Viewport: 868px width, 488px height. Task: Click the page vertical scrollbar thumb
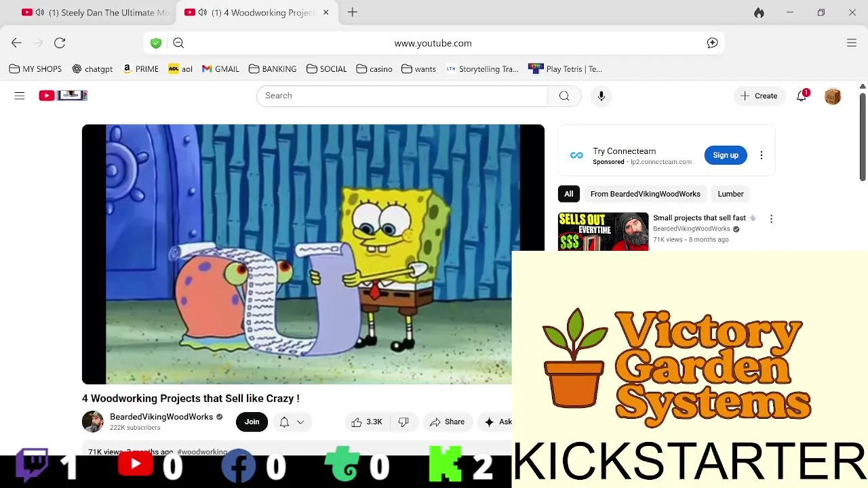(863, 136)
